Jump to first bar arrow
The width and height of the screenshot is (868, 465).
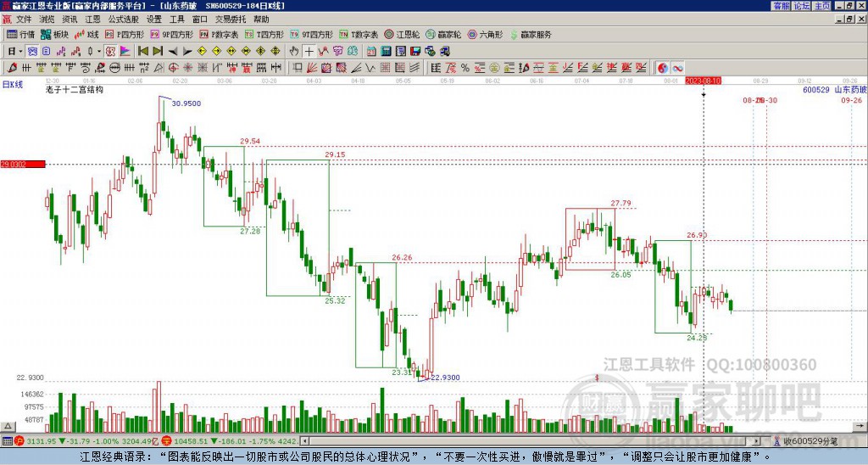tap(143, 52)
